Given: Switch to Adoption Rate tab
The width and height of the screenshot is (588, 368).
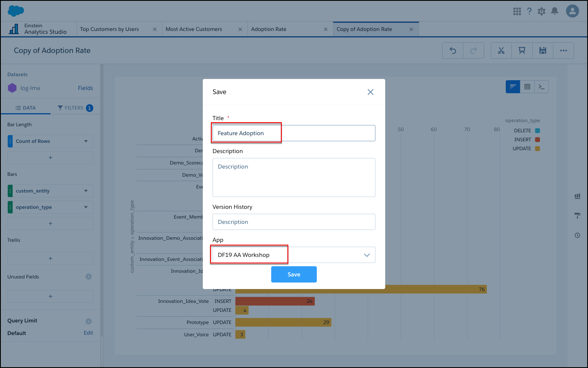Looking at the screenshot, I should [x=269, y=29].
